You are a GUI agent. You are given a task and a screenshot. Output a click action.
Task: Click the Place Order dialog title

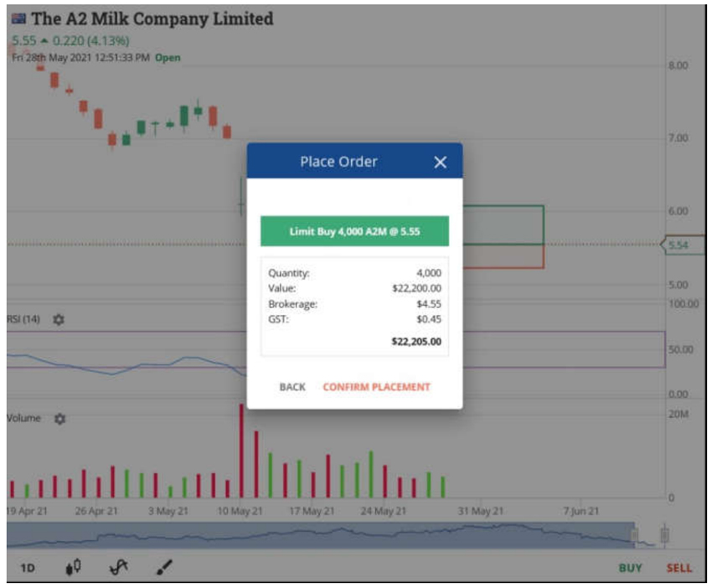(x=338, y=162)
